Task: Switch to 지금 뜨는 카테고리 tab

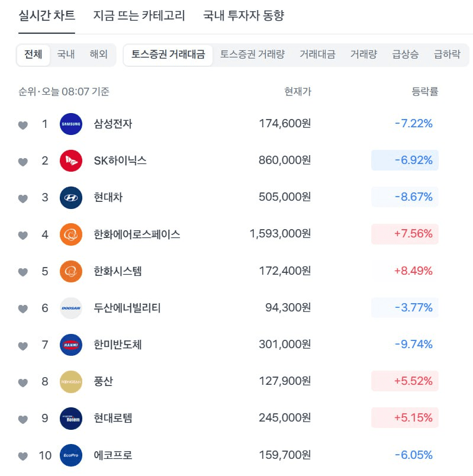Action: tap(139, 16)
